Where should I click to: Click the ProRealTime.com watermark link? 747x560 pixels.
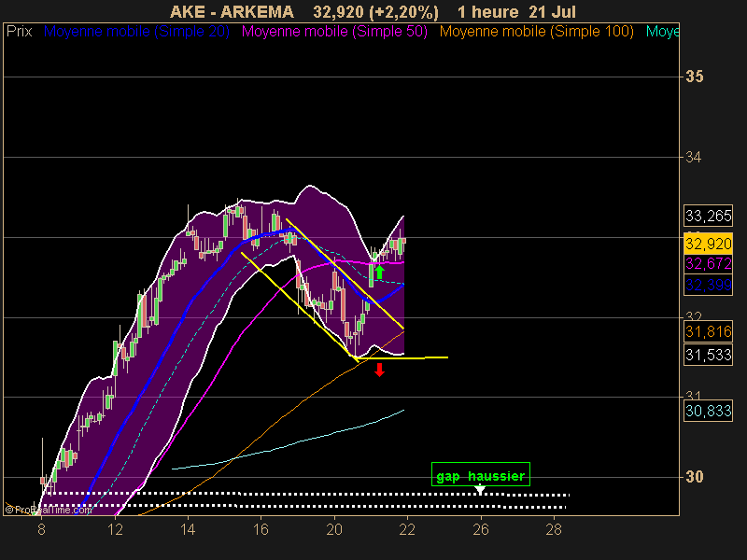49,510
